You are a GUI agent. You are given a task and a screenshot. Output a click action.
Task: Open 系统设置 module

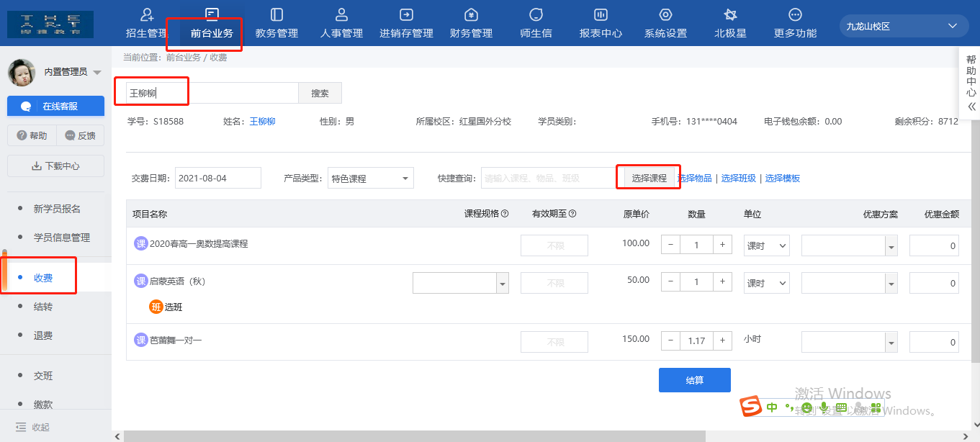(665, 24)
